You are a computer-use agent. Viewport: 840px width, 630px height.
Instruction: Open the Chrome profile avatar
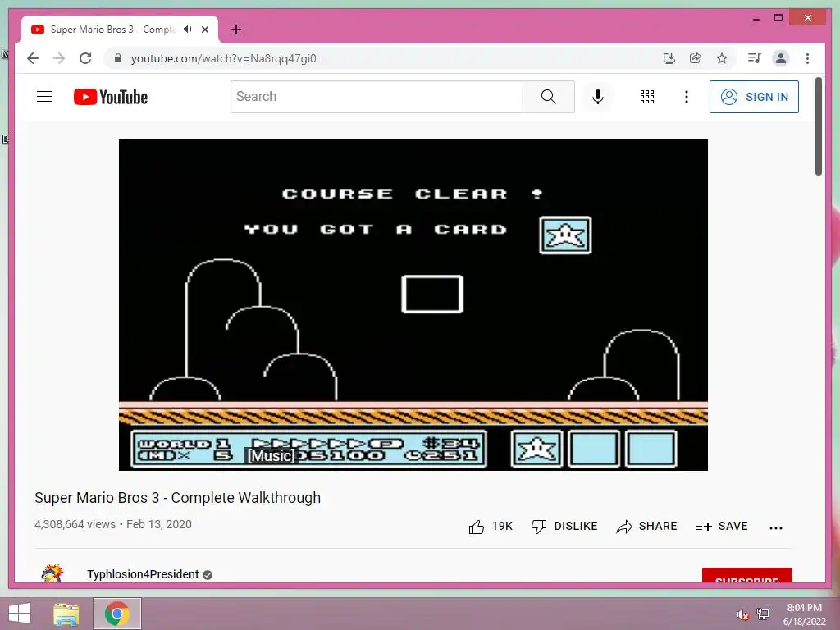(x=781, y=58)
